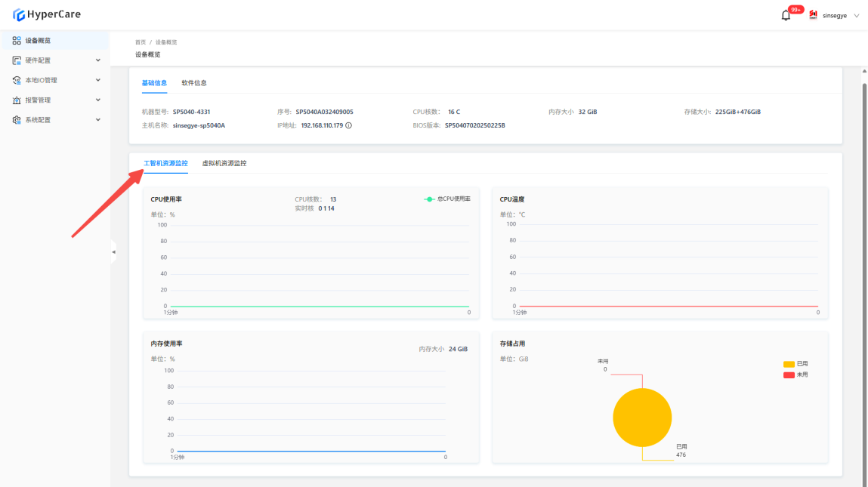Image resolution: width=868 pixels, height=487 pixels.
Task: Click the 硬件配置 sidebar icon
Action: pos(17,60)
